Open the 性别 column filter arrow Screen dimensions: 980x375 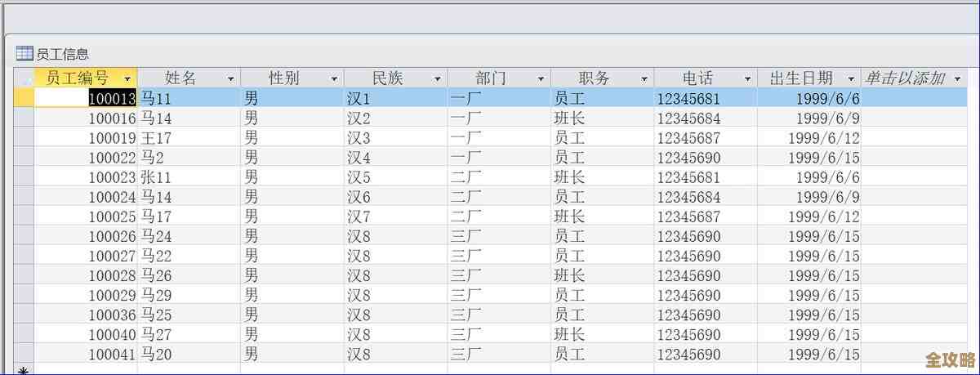334,78
